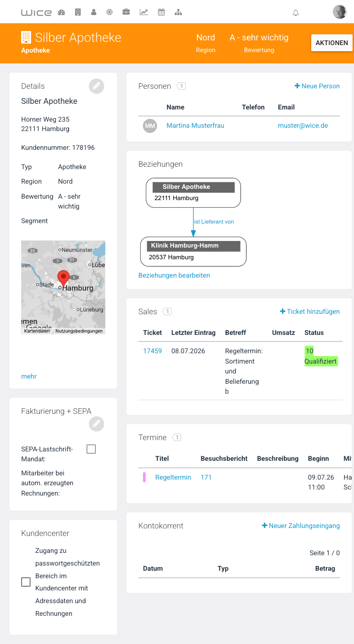
Task: Open Martina Musterfrau's profile link
Action: 195,125
